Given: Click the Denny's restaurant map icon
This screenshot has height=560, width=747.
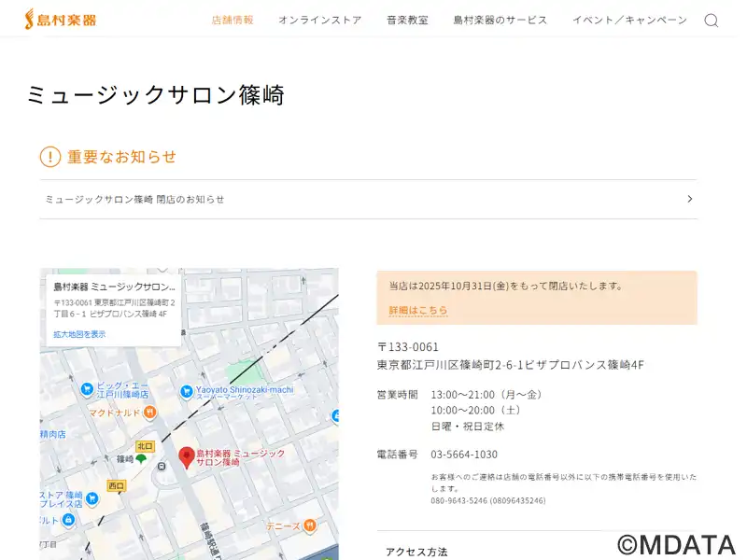Looking at the screenshot, I should (x=310, y=526).
